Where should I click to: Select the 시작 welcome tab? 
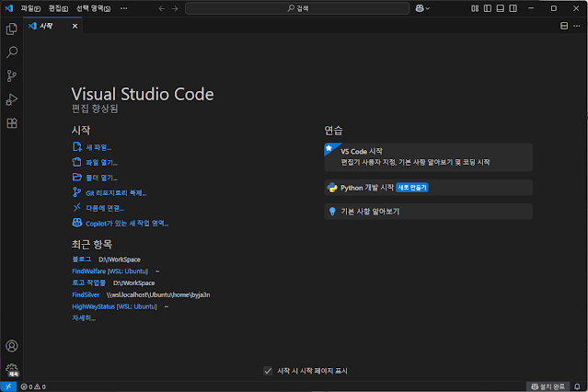(x=52, y=26)
